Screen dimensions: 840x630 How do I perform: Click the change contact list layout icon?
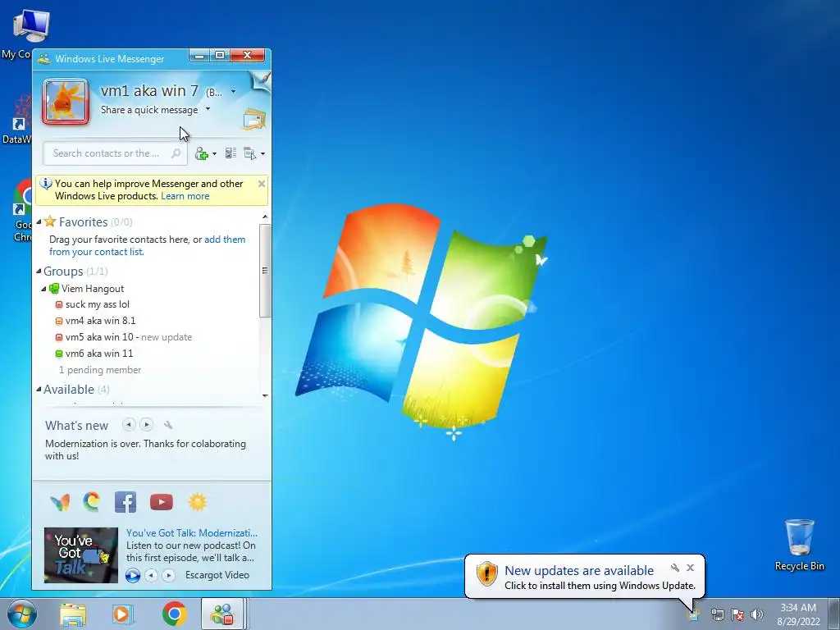pyautogui.click(x=231, y=153)
